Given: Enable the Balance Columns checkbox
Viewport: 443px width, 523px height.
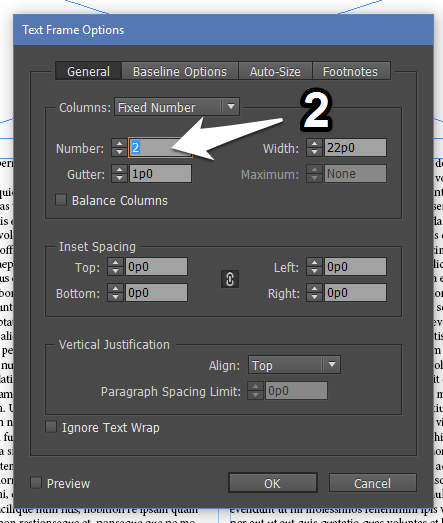Looking at the screenshot, I should tap(61, 200).
